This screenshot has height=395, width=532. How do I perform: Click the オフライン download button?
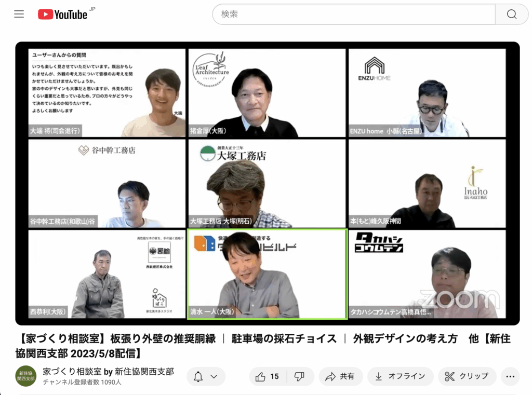400,376
